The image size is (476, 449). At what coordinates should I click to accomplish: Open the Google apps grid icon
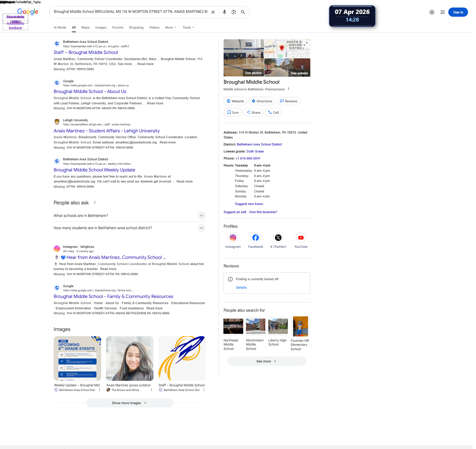(x=442, y=12)
